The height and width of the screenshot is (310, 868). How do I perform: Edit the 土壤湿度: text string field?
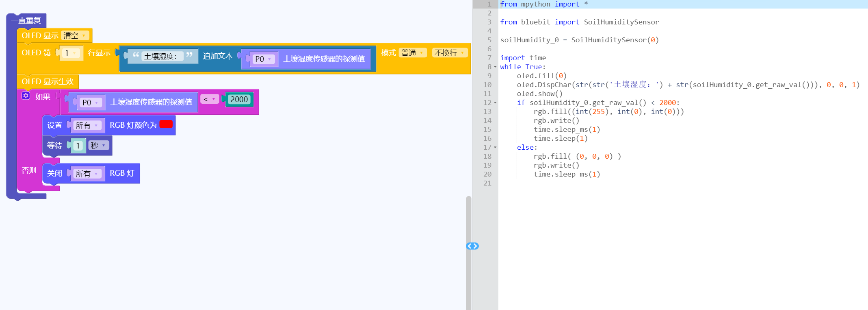pyautogui.click(x=160, y=57)
